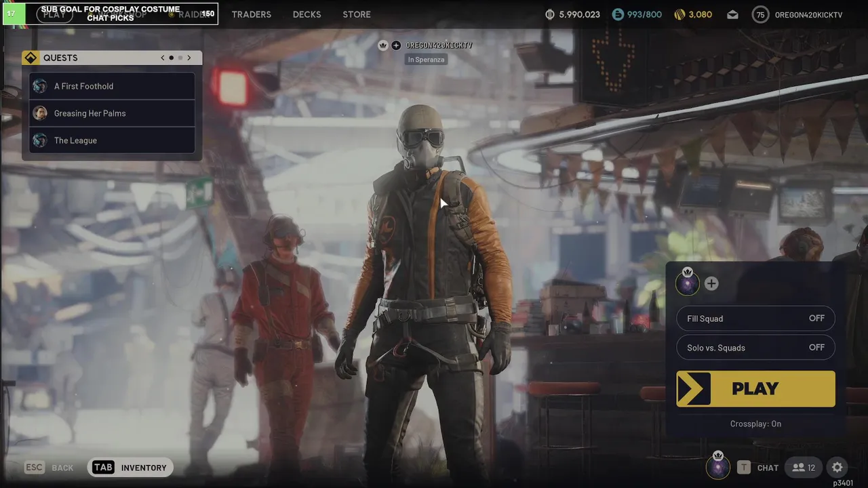Open the A First Foothold quest
This screenshot has width=868, height=488.
(x=113, y=86)
